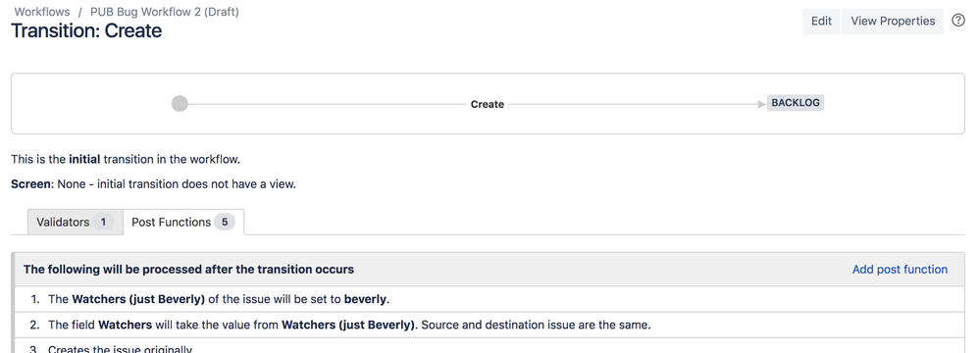Select the Creates the issue originally row

click(490, 346)
